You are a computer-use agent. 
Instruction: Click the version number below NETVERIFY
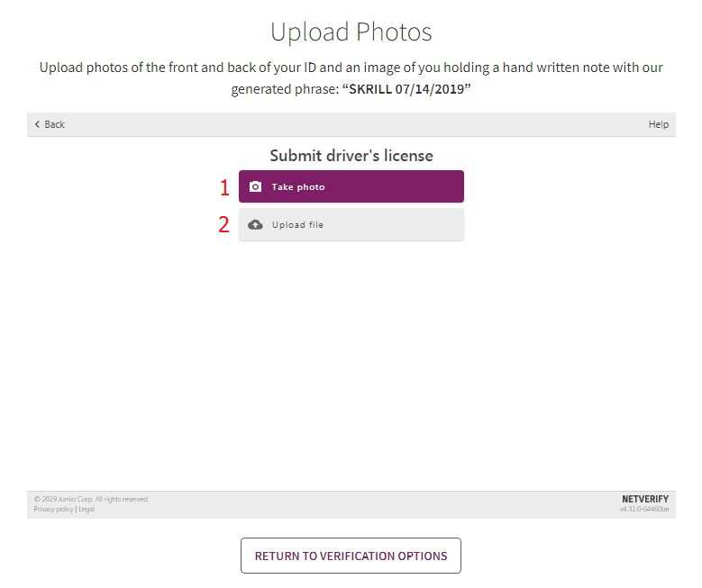click(643, 510)
